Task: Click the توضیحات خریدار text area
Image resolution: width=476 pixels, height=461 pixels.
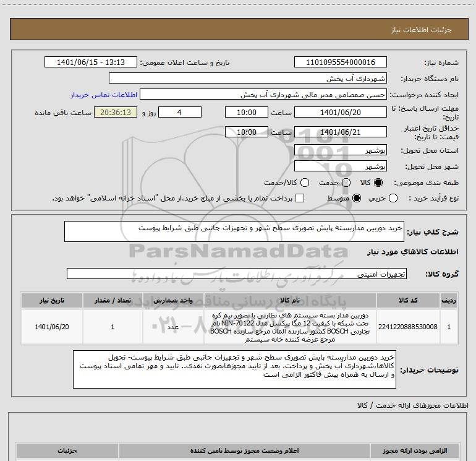Action: click(x=234, y=369)
